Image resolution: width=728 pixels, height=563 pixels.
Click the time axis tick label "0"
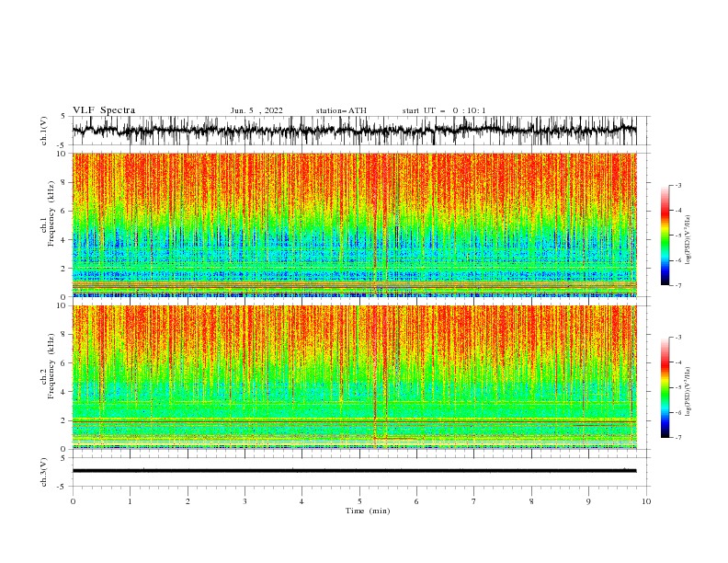(x=73, y=501)
